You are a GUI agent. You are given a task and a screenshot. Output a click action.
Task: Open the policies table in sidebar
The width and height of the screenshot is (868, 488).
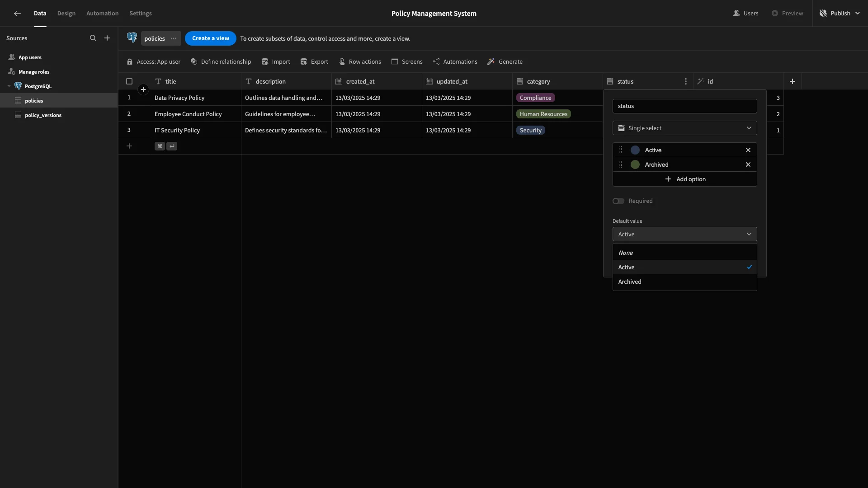[59, 100]
